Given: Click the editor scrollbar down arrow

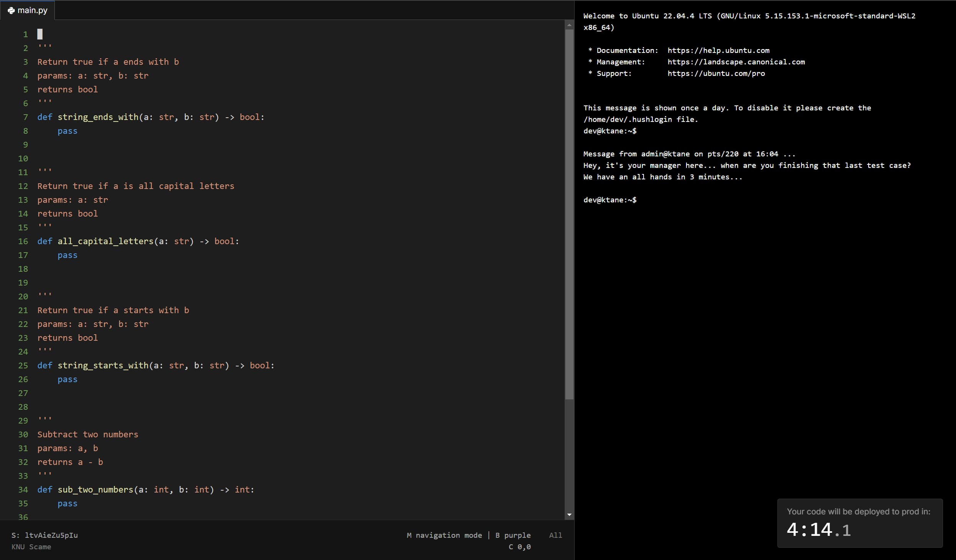Looking at the screenshot, I should tap(569, 515).
